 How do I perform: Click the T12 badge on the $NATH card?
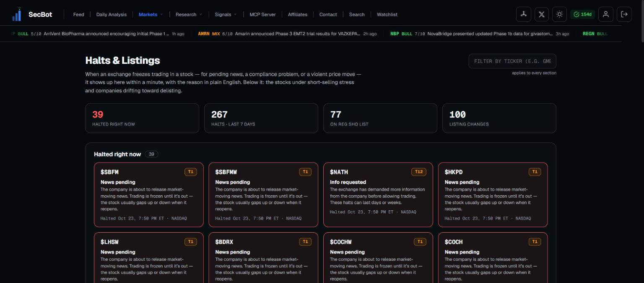point(419,172)
